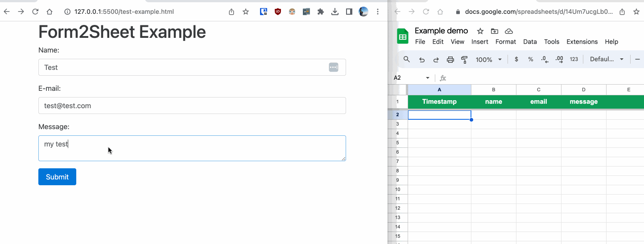Open the font dropdown showing Default
The height and width of the screenshot is (244, 644).
click(x=607, y=59)
